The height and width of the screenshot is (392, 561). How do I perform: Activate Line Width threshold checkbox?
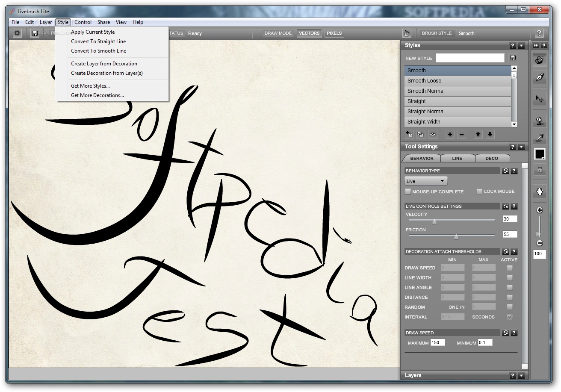pyautogui.click(x=509, y=278)
